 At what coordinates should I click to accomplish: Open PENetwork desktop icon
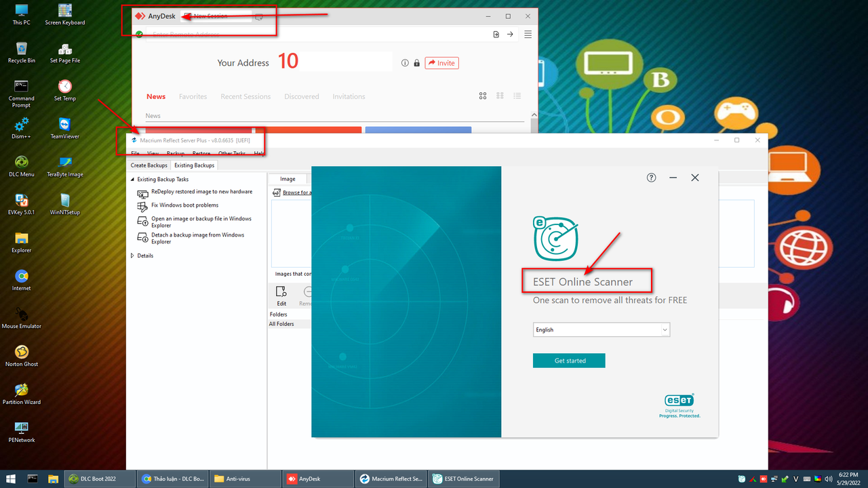(x=22, y=432)
